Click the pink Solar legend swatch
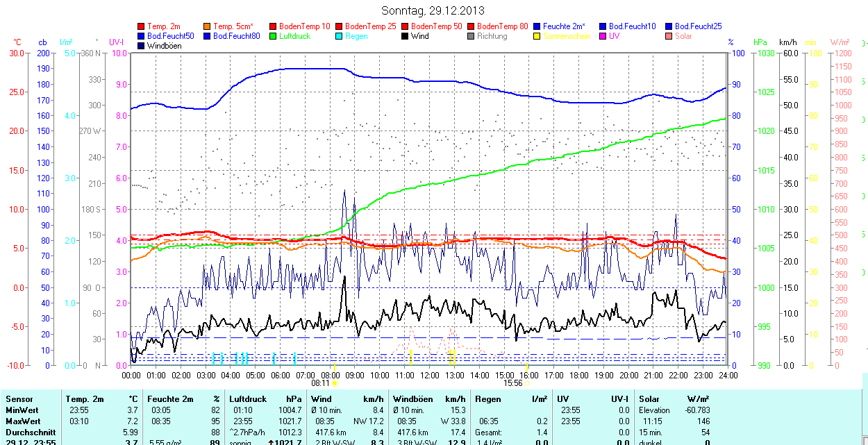 [669, 36]
